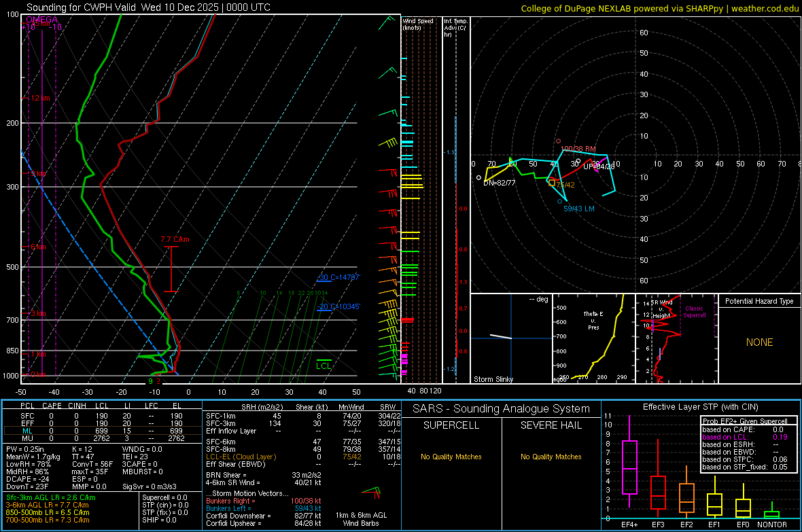Click the 'Eff Inflow Layer' row label
This screenshot has width=802, height=532.
(x=231, y=431)
